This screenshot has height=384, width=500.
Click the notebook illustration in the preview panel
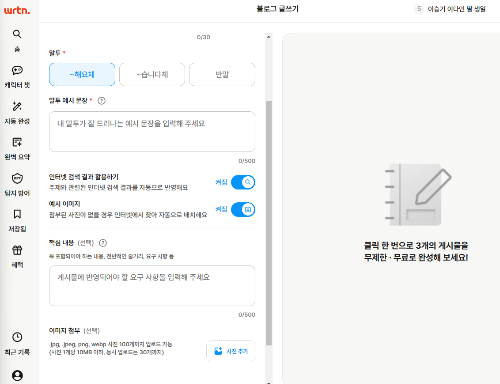click(418, 195)
